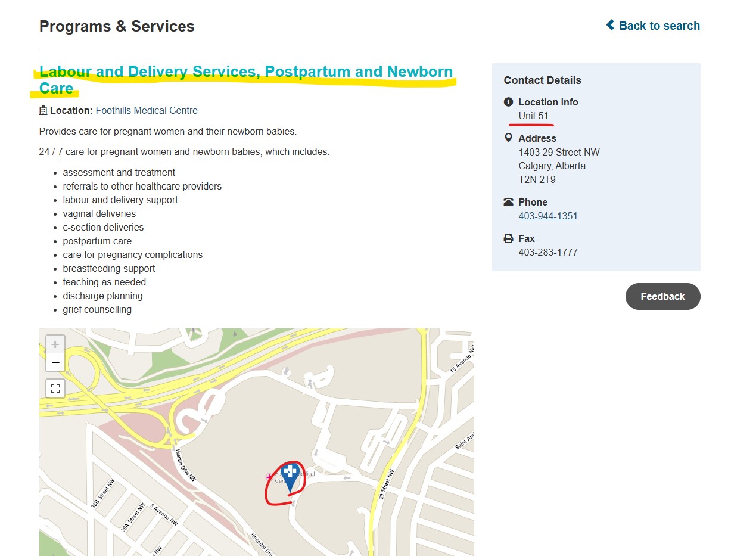Open the Foothills Medical Centre location link
756x556 pixels.
click(x=146, y=110)
